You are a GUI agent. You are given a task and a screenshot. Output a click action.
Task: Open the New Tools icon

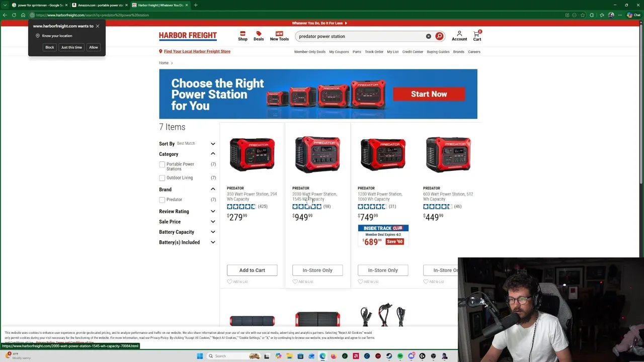279,36
